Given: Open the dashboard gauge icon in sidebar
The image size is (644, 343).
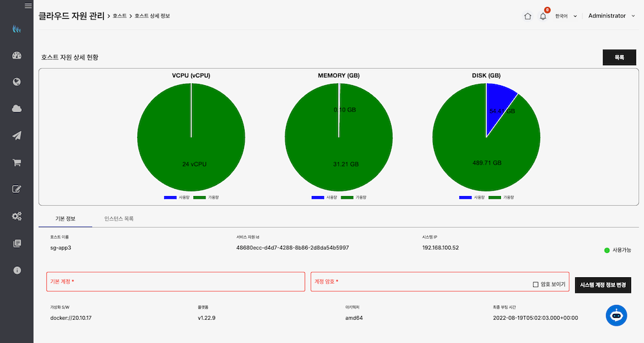Looking at the screenshot, I should pyautogui.click(x=17, y=55).
